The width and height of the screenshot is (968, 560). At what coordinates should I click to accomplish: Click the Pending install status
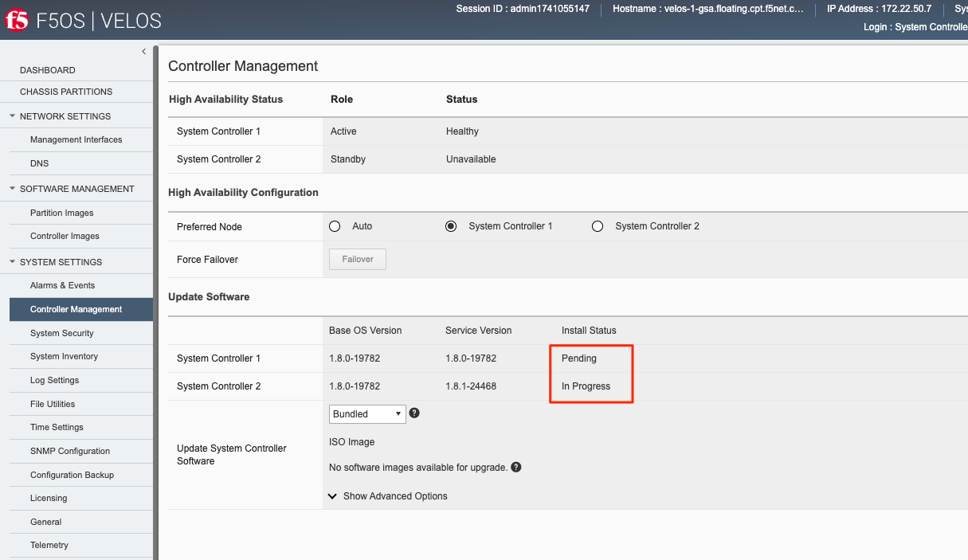click(x=579, y=358)
